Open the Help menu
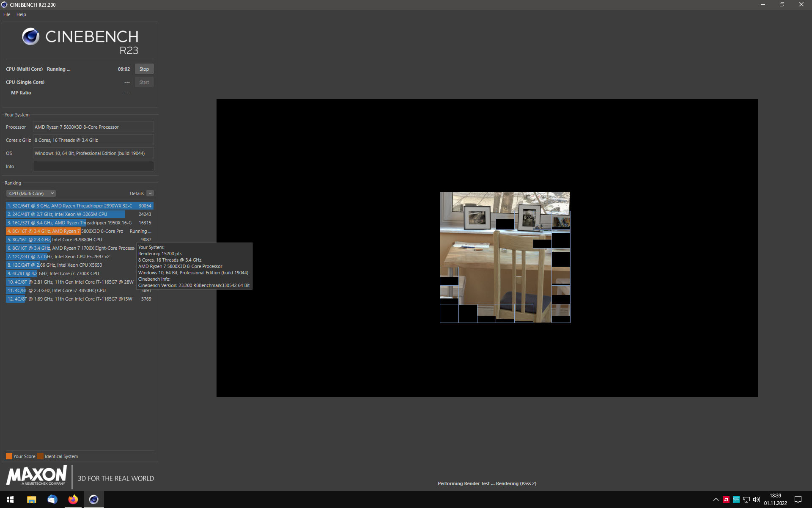The image size is (812, 508). [x=21, y=14]
